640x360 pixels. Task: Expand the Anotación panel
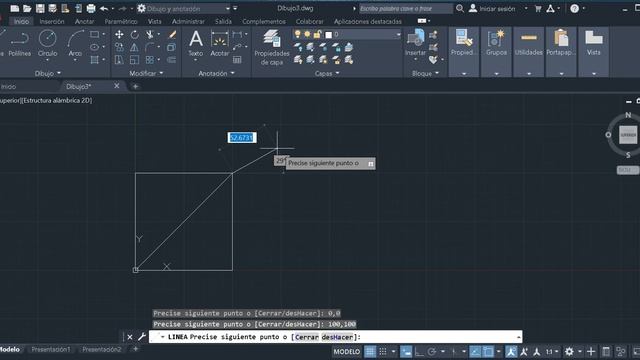(x=216, y=73)
